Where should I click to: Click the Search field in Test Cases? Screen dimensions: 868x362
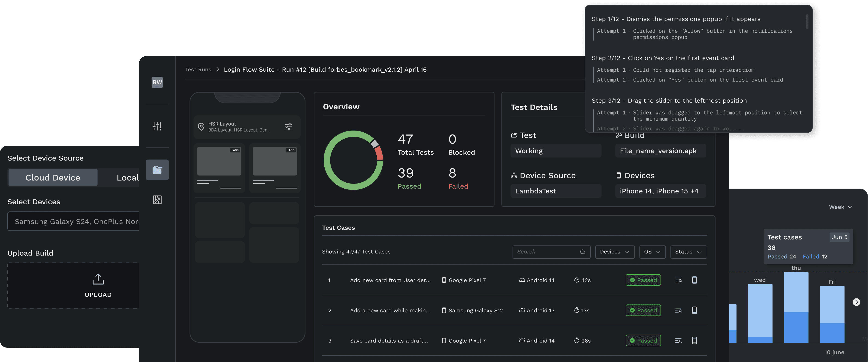click(551, 252)
